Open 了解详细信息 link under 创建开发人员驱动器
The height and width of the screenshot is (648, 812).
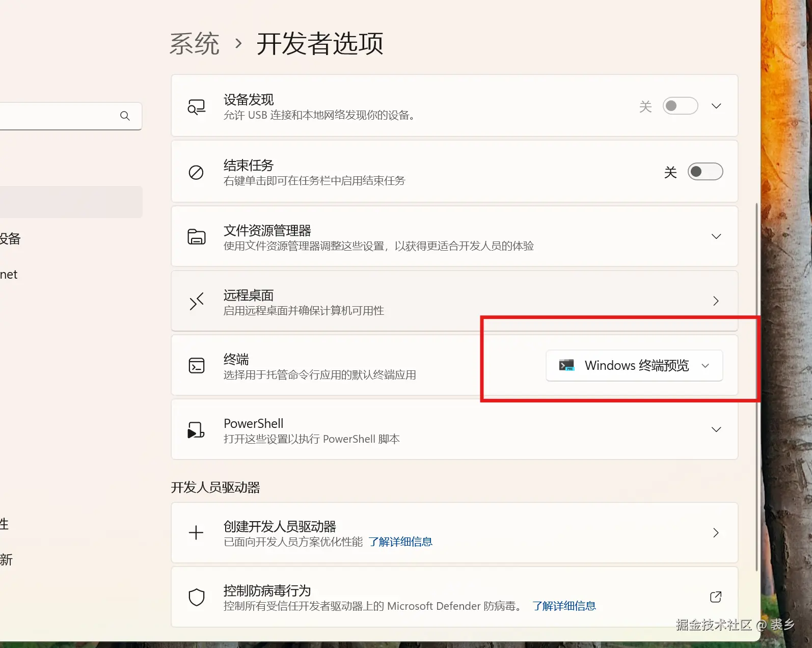[400, 542]
